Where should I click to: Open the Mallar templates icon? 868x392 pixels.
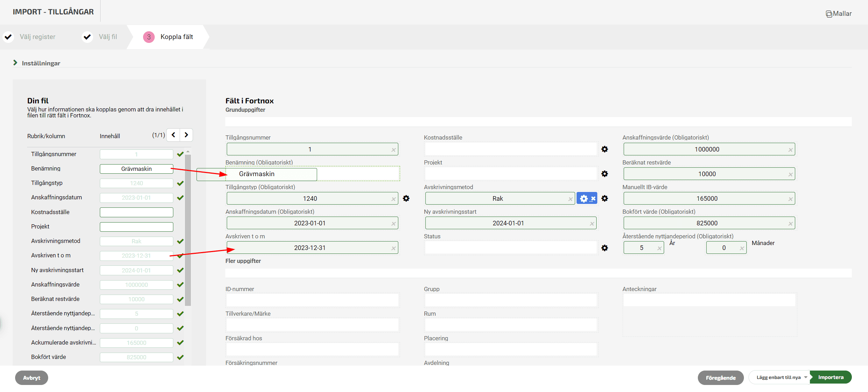(x=829, y=14)
